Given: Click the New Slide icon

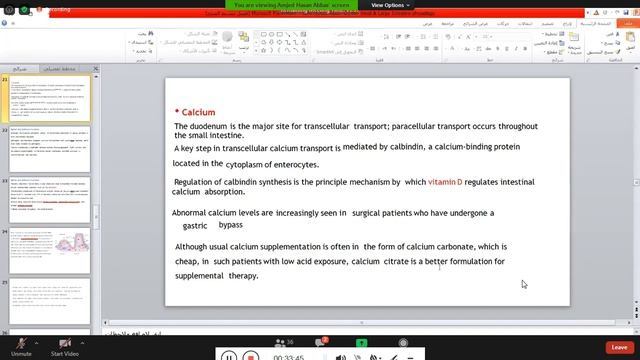Looking at the screenshot, I should pyautogui.click(x=574, y=37).
